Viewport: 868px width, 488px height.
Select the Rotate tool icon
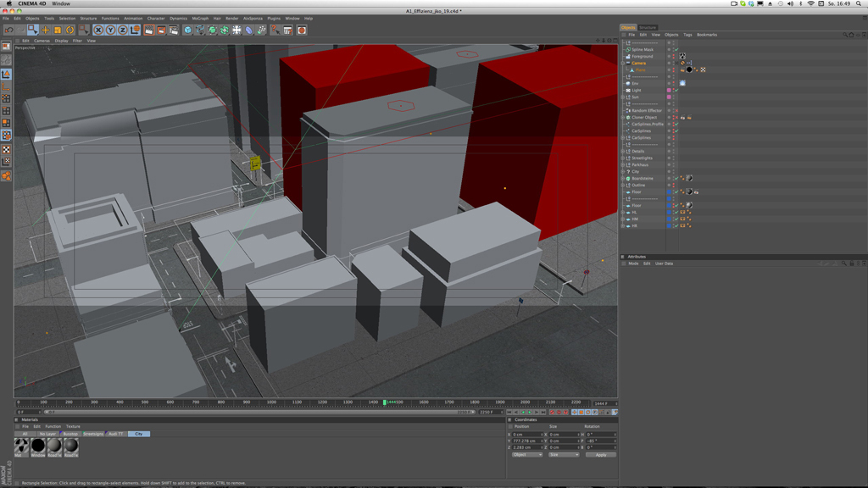point(70,30)
